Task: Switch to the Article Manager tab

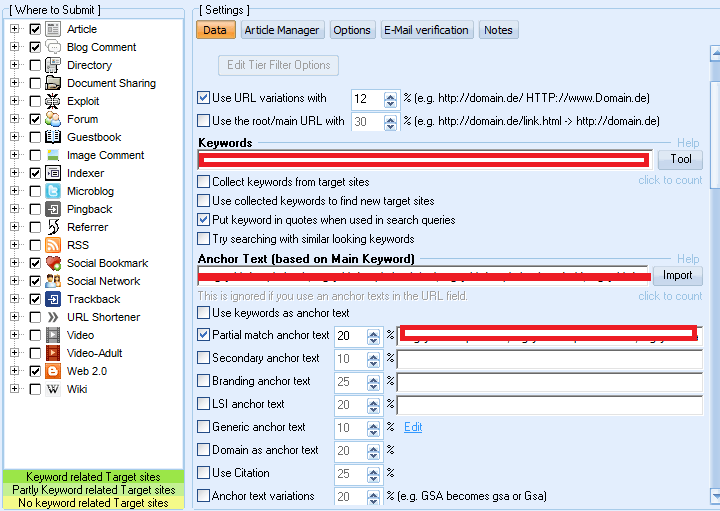Action: (x=282, y=30)
